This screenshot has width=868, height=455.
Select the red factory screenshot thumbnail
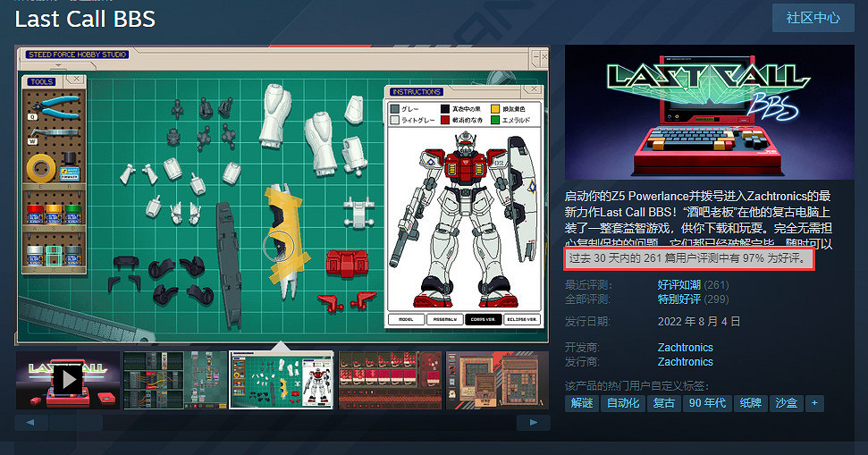(390, 380)
